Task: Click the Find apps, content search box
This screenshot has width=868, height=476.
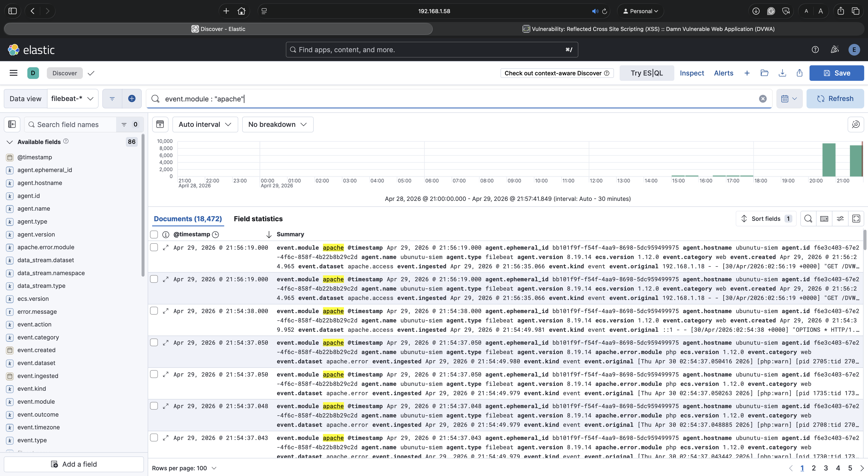Action: click(432, 50)
